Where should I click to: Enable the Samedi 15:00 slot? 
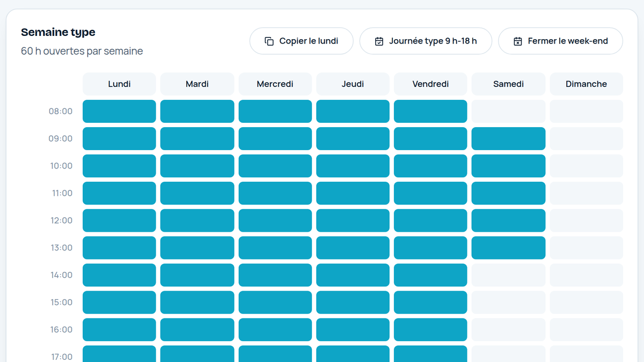(508, 302)
